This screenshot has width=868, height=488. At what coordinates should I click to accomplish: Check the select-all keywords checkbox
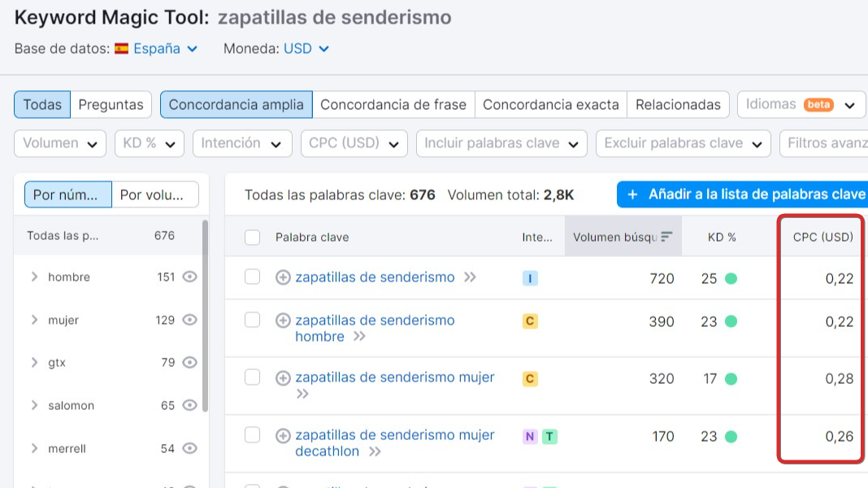[252, 236]
